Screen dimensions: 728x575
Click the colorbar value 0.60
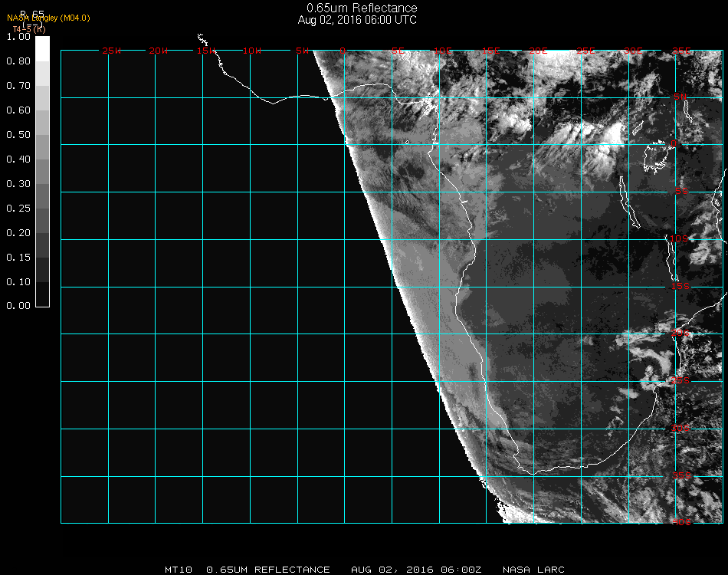[18, 110]
